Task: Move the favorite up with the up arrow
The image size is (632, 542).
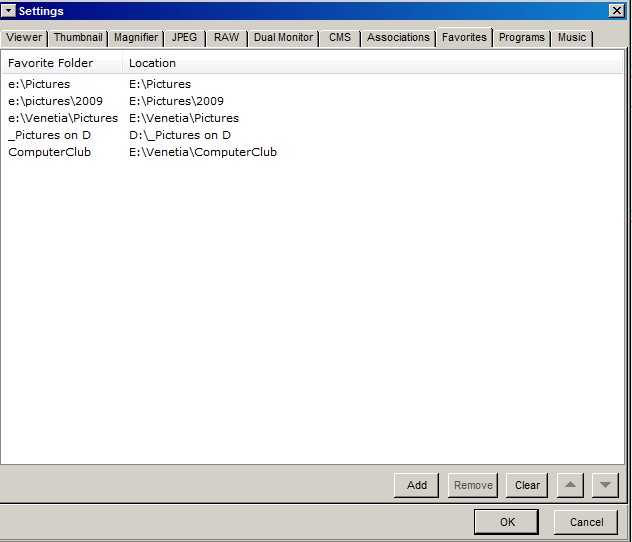Action: (x=570, y=485)
